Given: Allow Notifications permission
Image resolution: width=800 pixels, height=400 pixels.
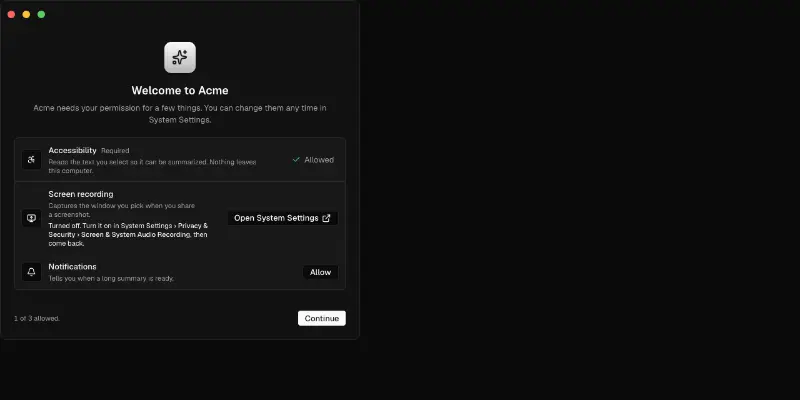Looking at the screenshot, I should coord(320,272).
